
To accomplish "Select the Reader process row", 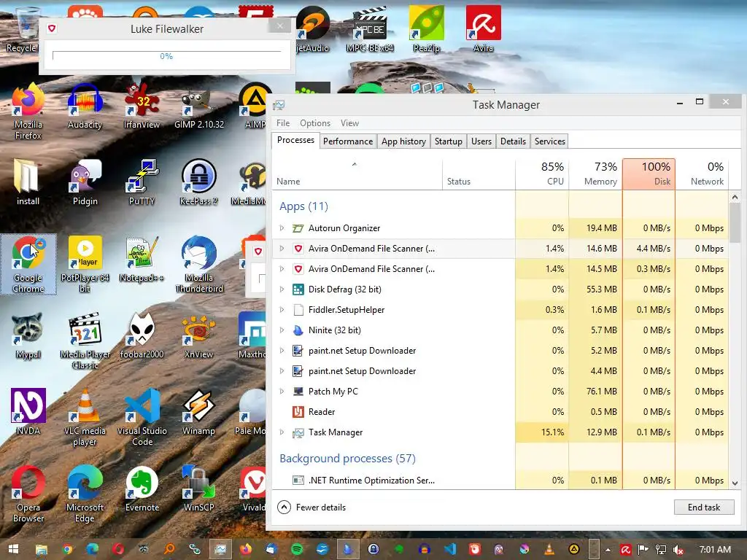I will tap(500, 412).
